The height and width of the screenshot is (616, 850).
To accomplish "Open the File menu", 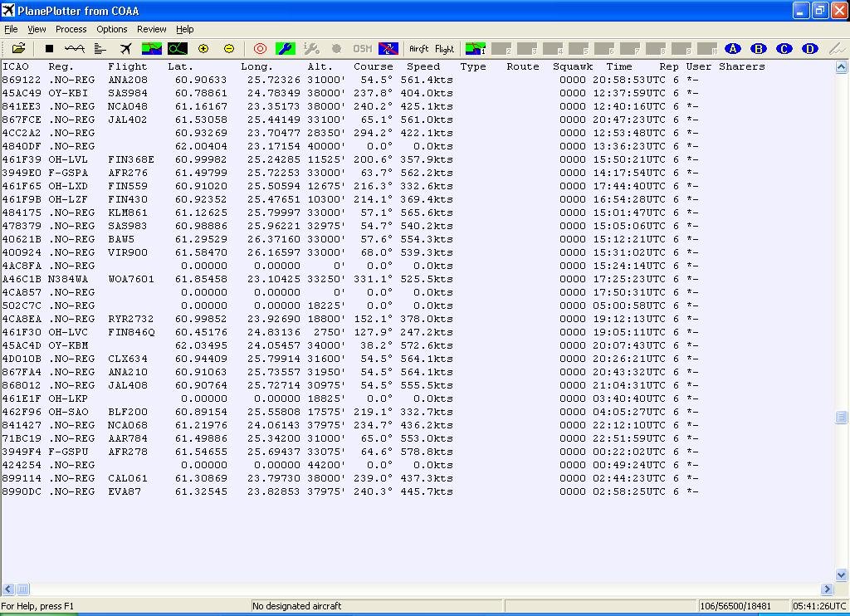I will tap(11, 29).
